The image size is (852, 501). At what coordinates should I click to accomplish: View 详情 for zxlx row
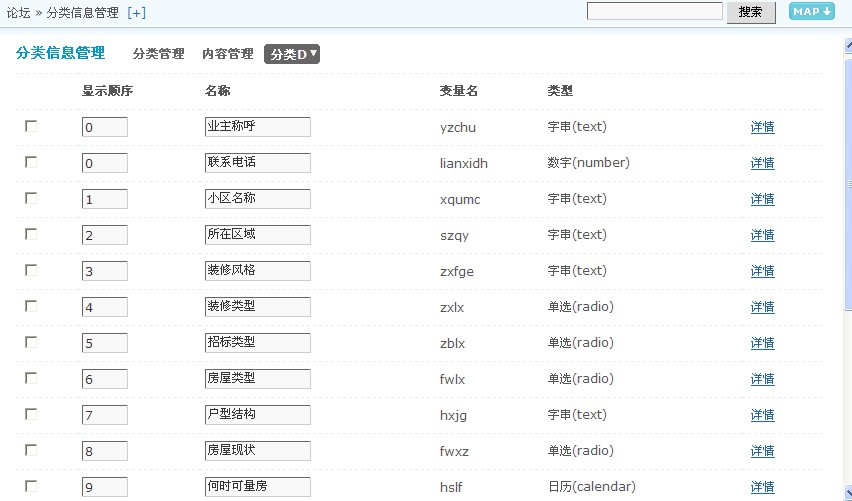pos(762,307)
